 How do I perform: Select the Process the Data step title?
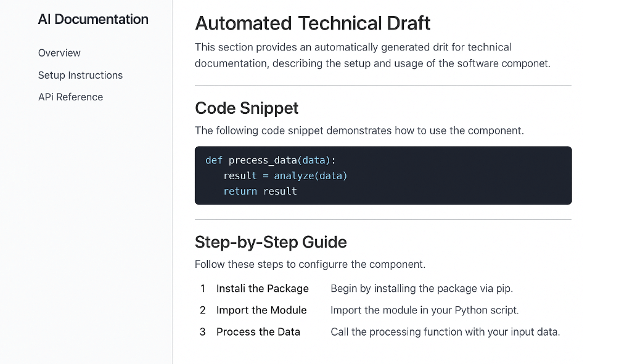coord(258,332)
